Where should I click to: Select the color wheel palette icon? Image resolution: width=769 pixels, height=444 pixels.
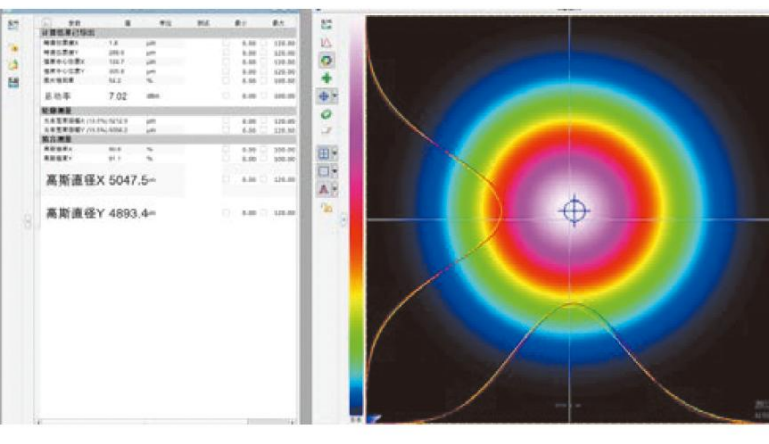click(x=326, y=61)
